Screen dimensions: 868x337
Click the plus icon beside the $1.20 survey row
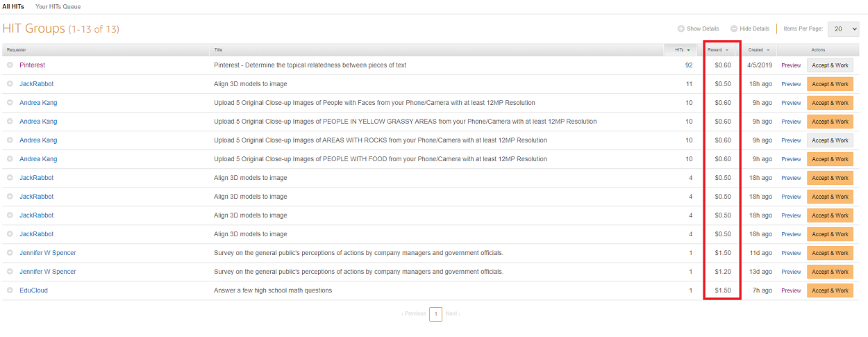pyautogui.click(x=10, y=272)
